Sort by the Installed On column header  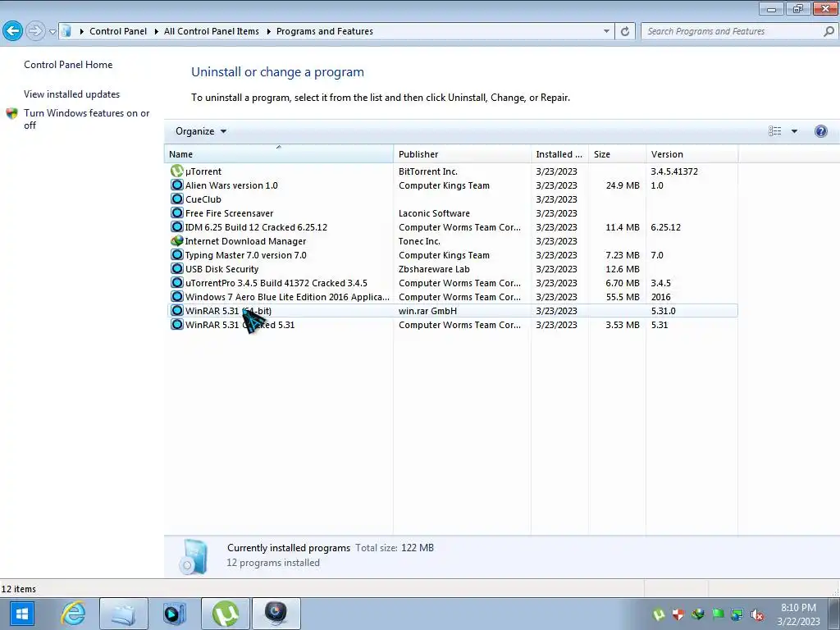tap(559, 153)
